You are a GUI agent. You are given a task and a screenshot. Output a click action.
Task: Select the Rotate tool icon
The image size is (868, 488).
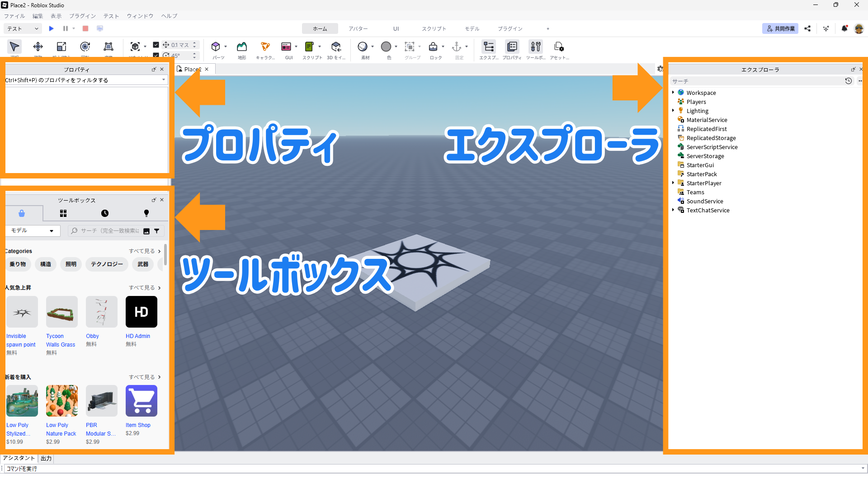click(x=85, y=47)
